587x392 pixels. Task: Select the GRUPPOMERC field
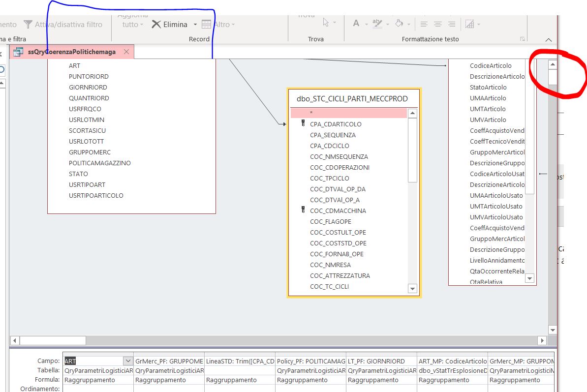pos(90,152)
